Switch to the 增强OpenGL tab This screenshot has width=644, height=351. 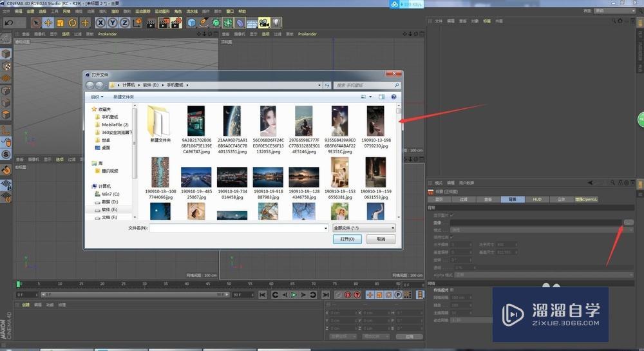point(586,199)
